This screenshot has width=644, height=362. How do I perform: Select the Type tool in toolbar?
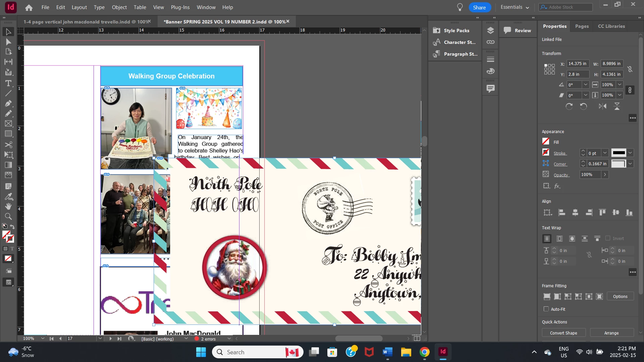tap(8, 83)
